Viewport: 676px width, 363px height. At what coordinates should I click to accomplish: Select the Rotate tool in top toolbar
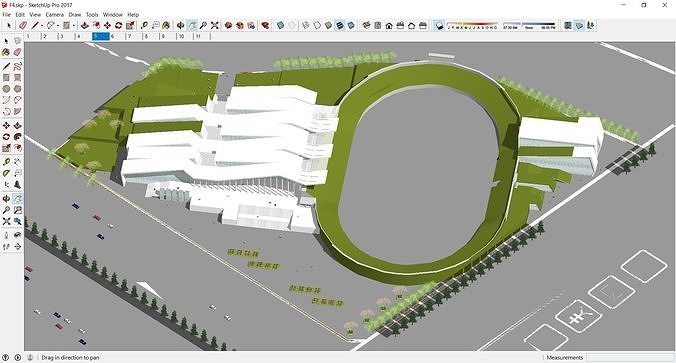click(119, 26)
